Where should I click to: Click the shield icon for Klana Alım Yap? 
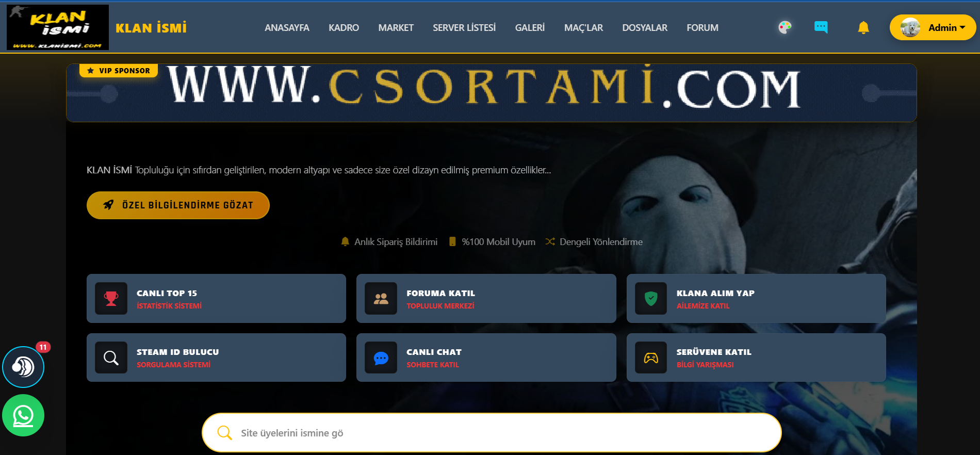tap(651, 299)
